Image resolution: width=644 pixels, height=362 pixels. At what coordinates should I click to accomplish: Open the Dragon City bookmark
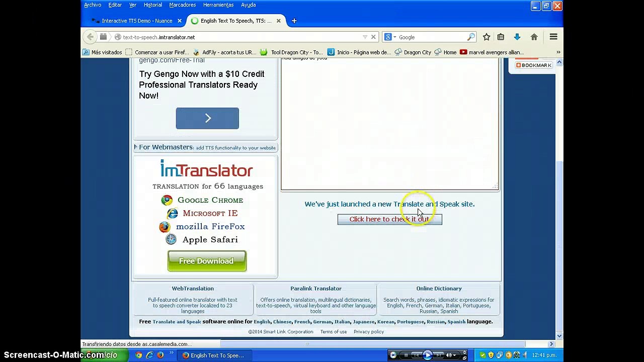[413, 52]
